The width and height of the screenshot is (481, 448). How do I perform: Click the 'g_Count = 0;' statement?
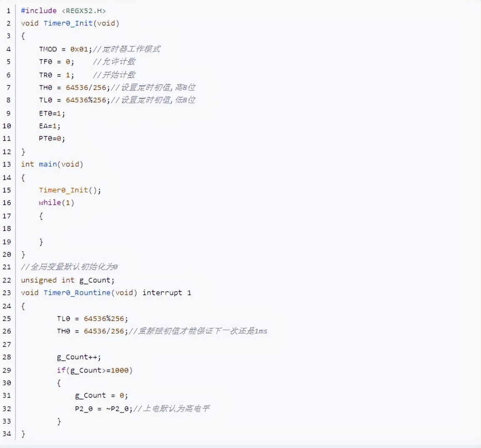[x=101, y=395]
